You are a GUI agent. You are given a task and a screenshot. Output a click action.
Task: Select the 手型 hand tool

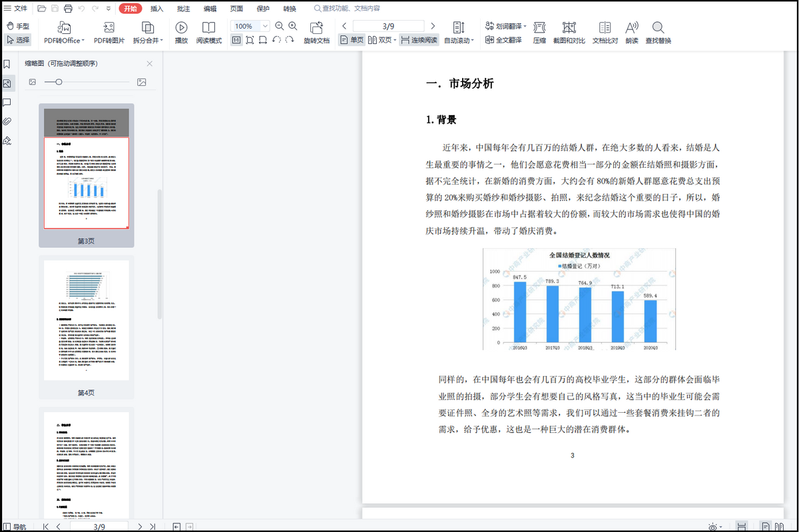point(18,26)
